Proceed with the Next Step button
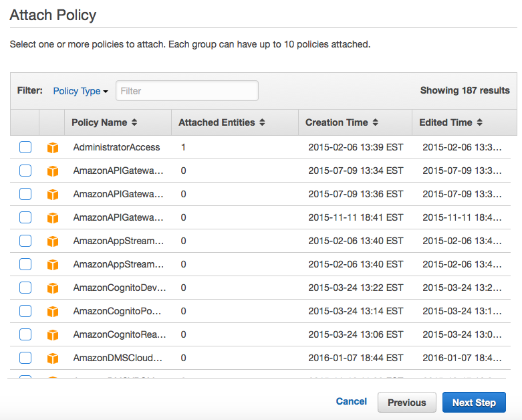The width and height of the screenshot is (522, 420). pyautogui.click(x=474, y=403)
